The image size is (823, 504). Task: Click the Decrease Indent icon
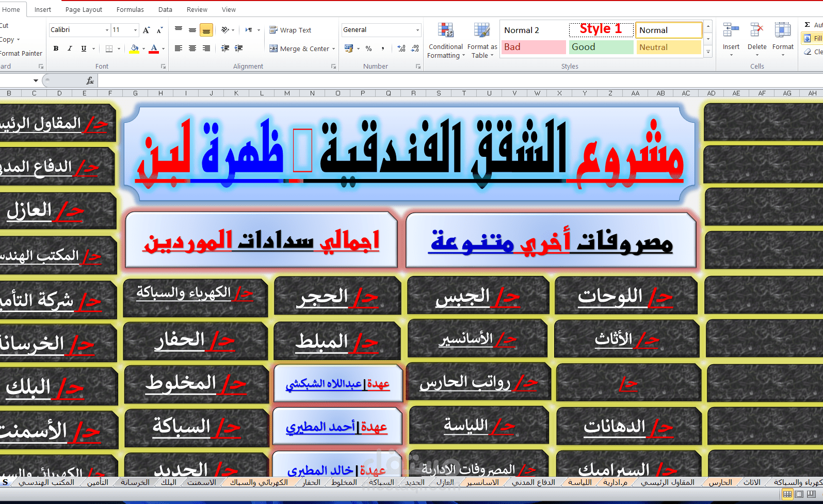[225, 48]
